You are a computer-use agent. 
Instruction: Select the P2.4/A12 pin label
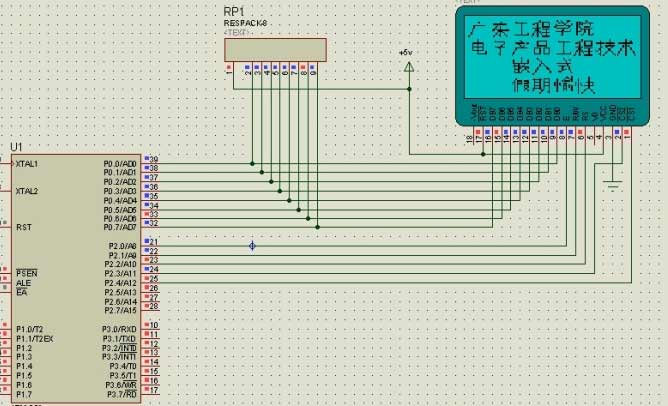[121, 283]
